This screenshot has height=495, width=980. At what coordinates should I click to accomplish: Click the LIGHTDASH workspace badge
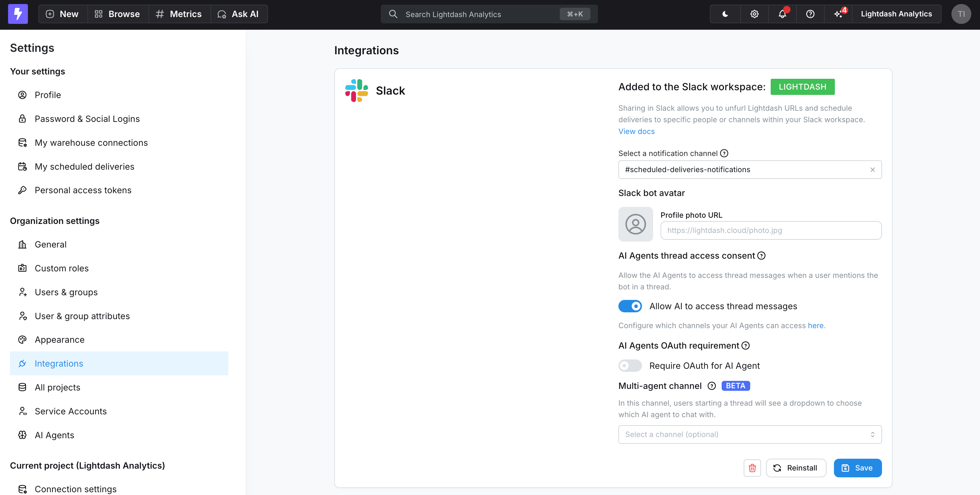[802, 87]
